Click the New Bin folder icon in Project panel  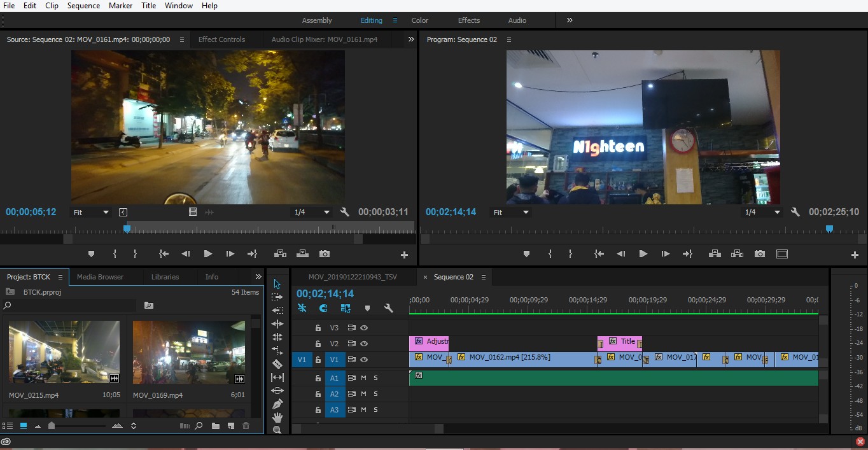216,426
